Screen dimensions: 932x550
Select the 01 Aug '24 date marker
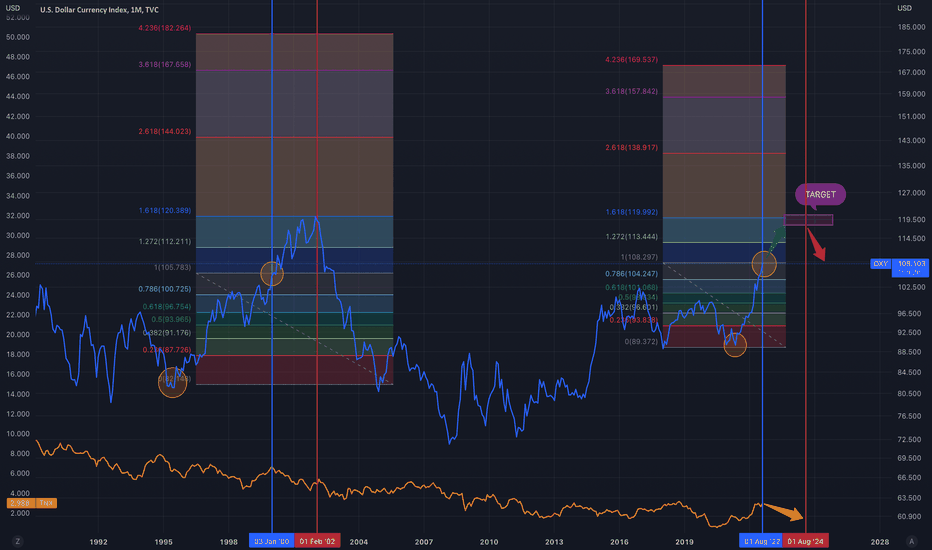point(805,541)
